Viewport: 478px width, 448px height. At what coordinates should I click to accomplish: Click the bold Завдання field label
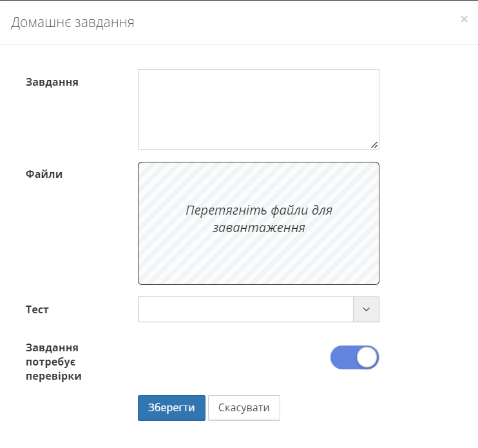[x=52, y=82]
